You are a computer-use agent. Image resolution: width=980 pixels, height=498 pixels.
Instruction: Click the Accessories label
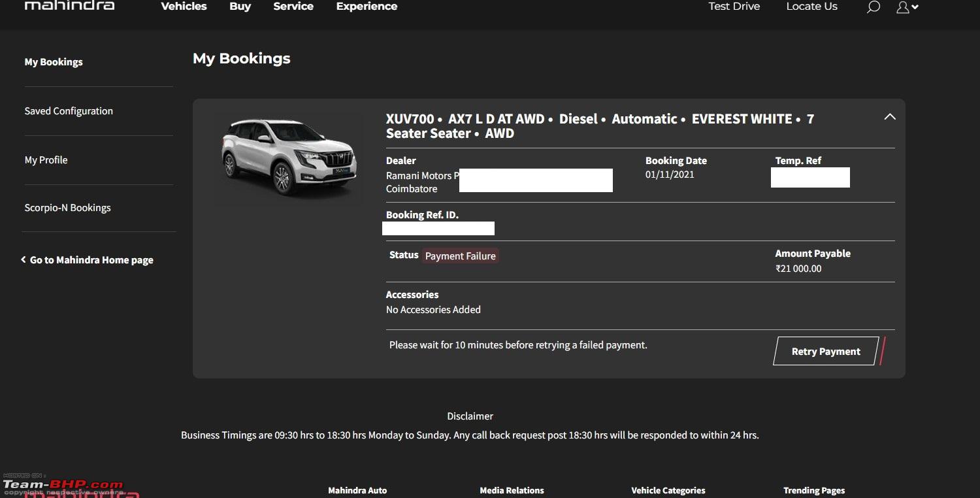click(x=412, y=295)
